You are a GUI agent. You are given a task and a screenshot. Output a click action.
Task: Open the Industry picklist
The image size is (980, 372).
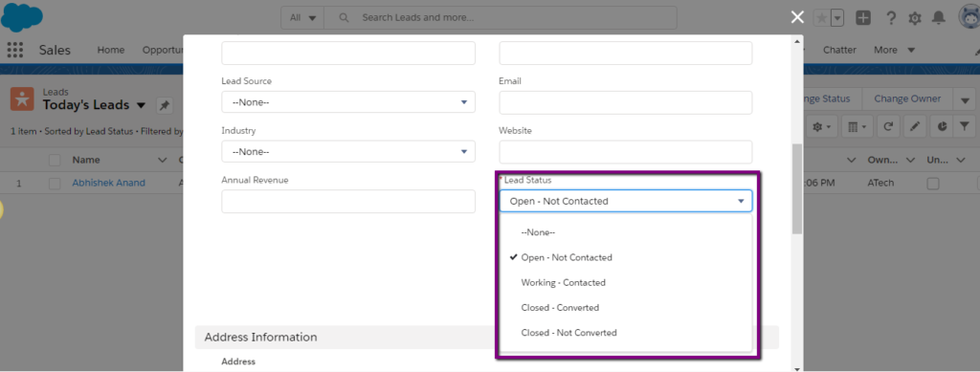[348, 152]
